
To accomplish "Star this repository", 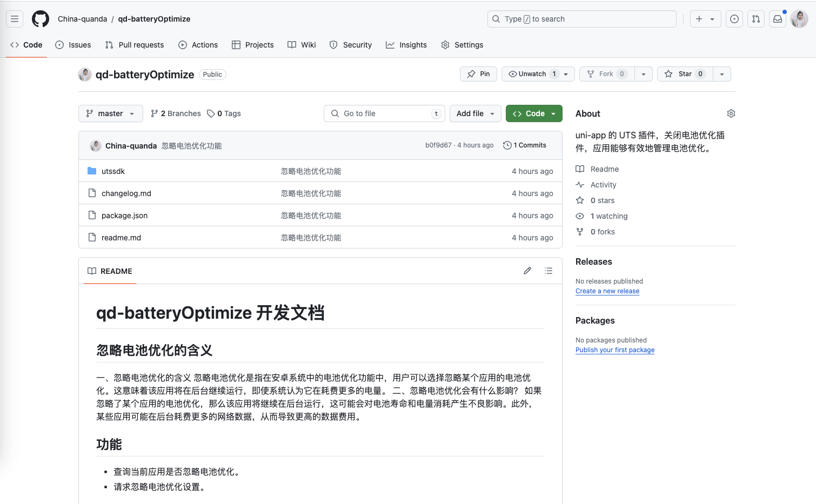I will pos(685,74).
